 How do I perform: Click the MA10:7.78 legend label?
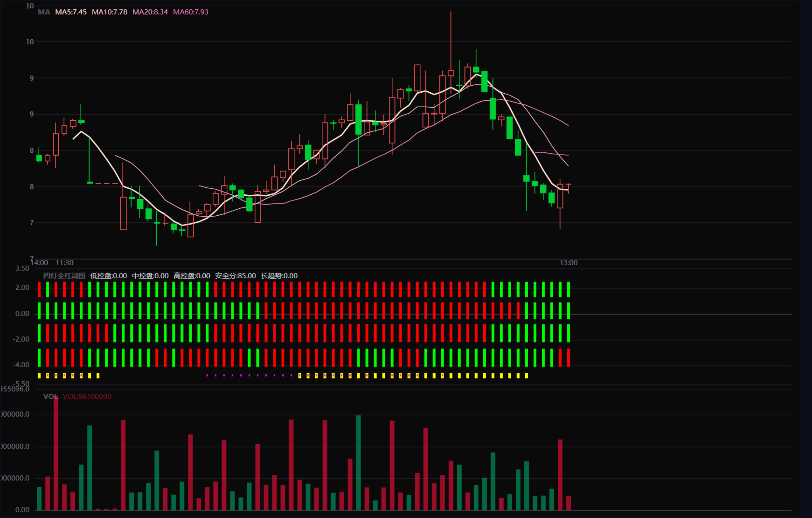[109, 12]
